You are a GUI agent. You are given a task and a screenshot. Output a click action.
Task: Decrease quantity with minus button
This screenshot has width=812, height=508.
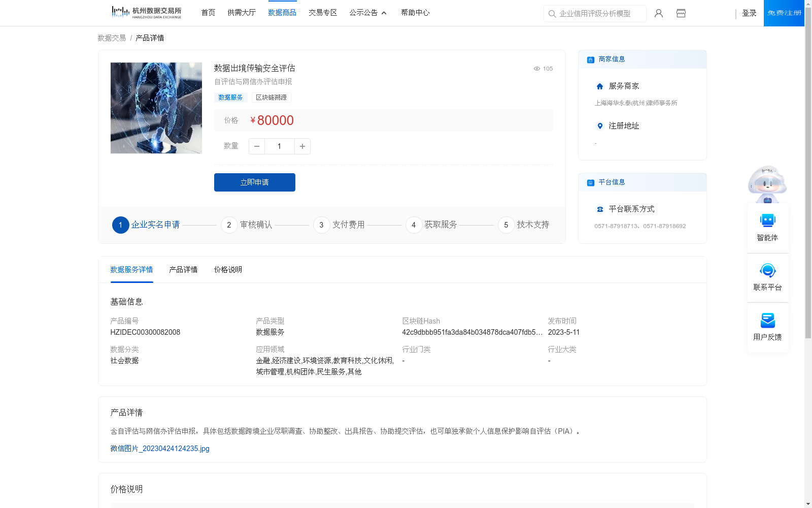pyautogui.click(x=257, y=146)
